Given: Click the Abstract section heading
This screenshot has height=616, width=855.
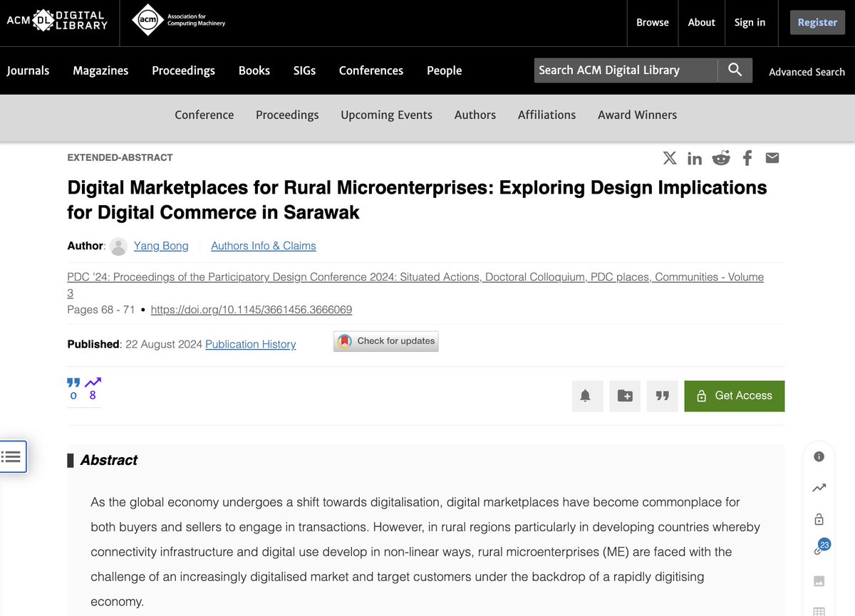Looking at the screenshot, I should click(108, 460).
